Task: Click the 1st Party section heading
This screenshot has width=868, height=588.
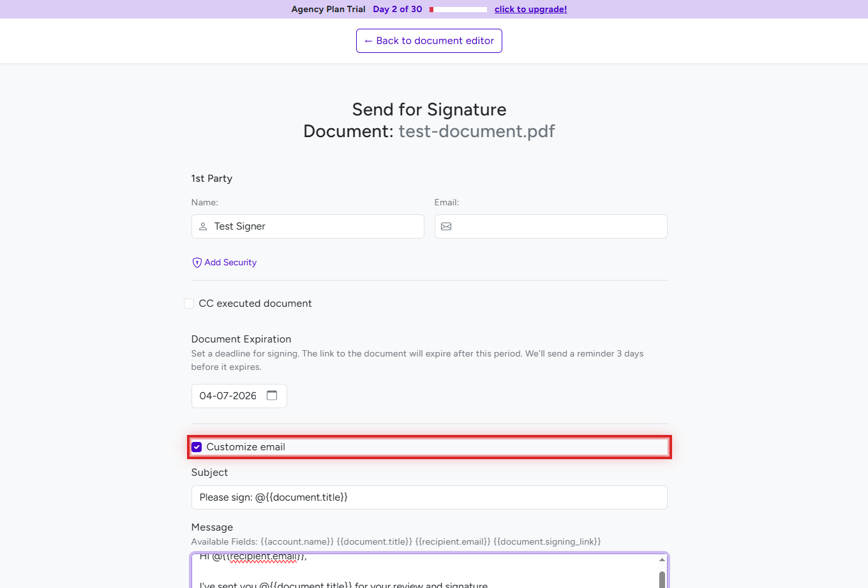Action: [x=211, y=179]
